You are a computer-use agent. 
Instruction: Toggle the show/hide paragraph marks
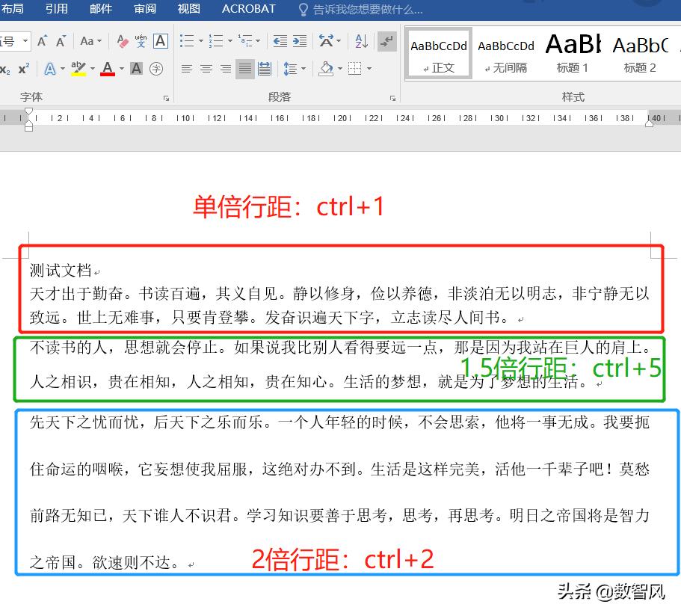tap(389, 41)
